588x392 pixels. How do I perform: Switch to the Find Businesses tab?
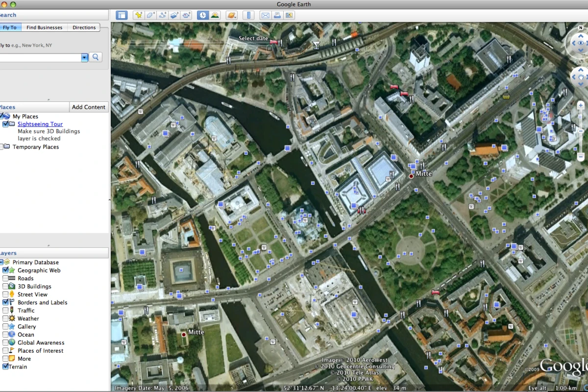click(44, 27)
